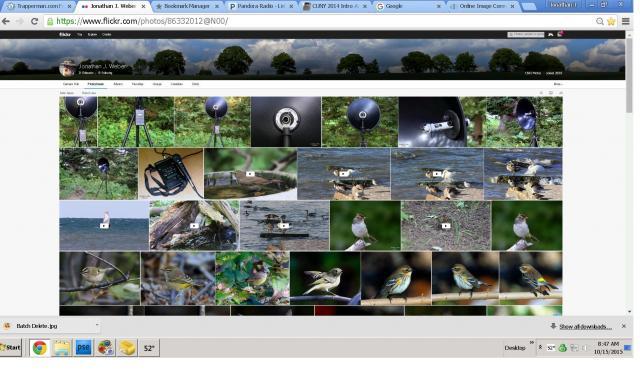Click the Flickr search field

coord(526,35)
